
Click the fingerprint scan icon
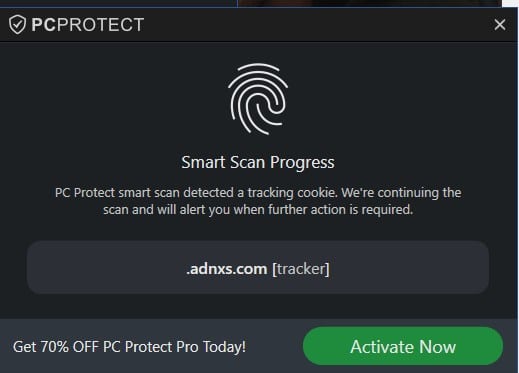258,99
